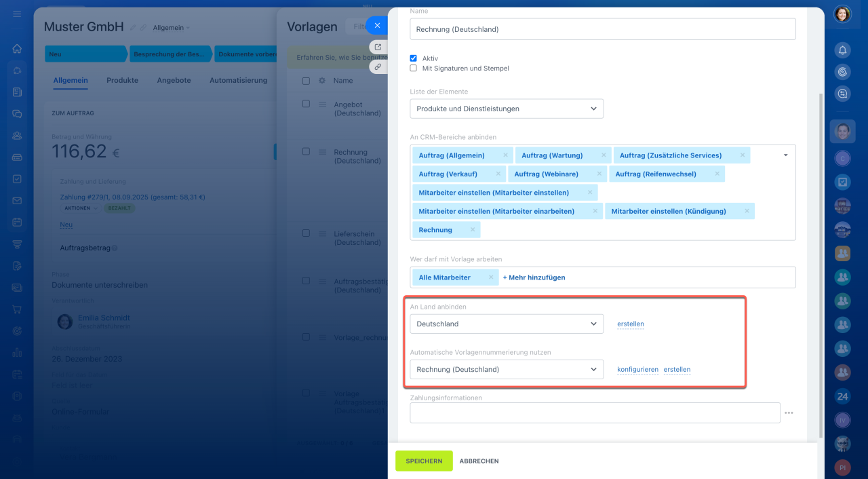Open the notifications bell icon

point(842,50)
